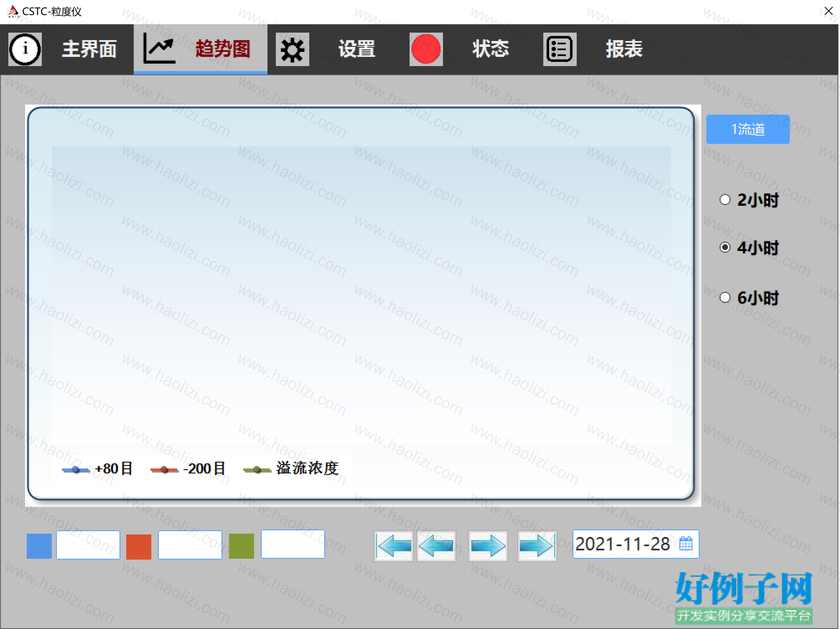Image resolution: width=840 pixels, height=629 pixels.
Task: Click the 溢流浓度 legend entry
Action: point(291,468)
